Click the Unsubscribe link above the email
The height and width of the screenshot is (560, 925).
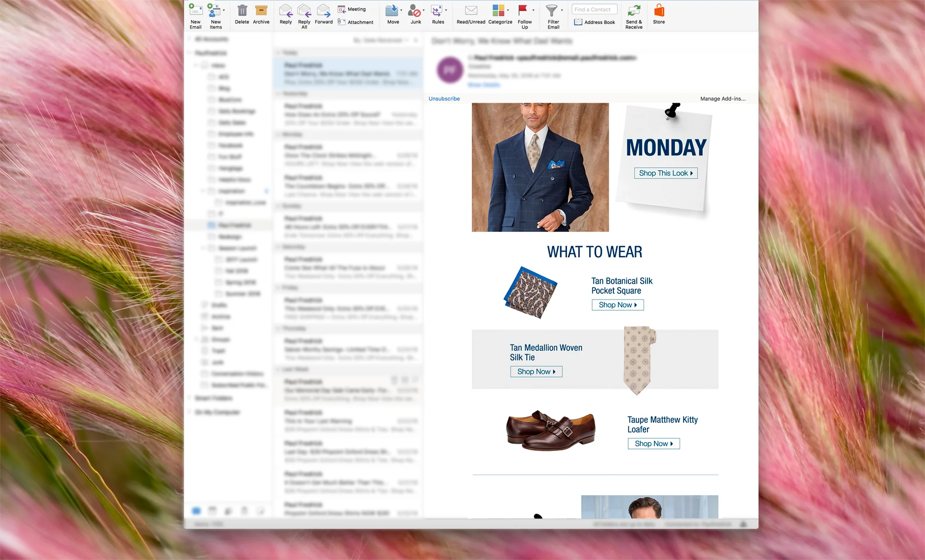pyautogui.click(x=444, y=98)
